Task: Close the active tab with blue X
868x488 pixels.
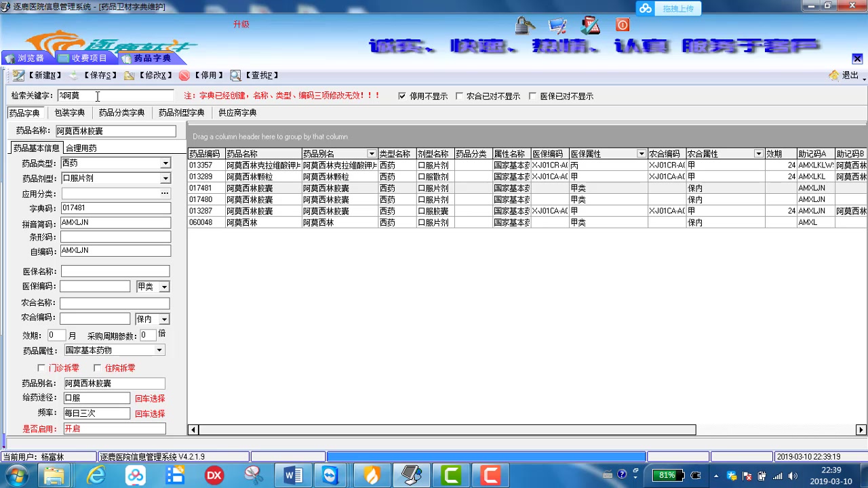Action: 857,58
